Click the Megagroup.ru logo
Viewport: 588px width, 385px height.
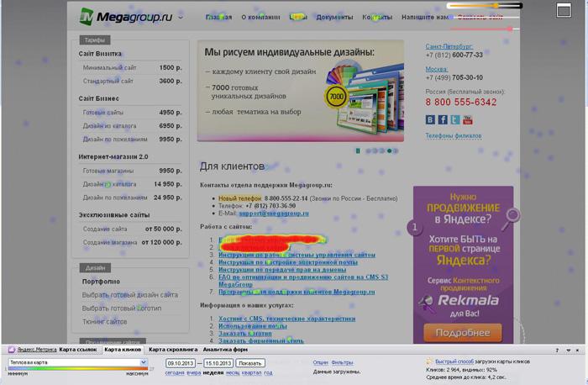coord(126,17)
